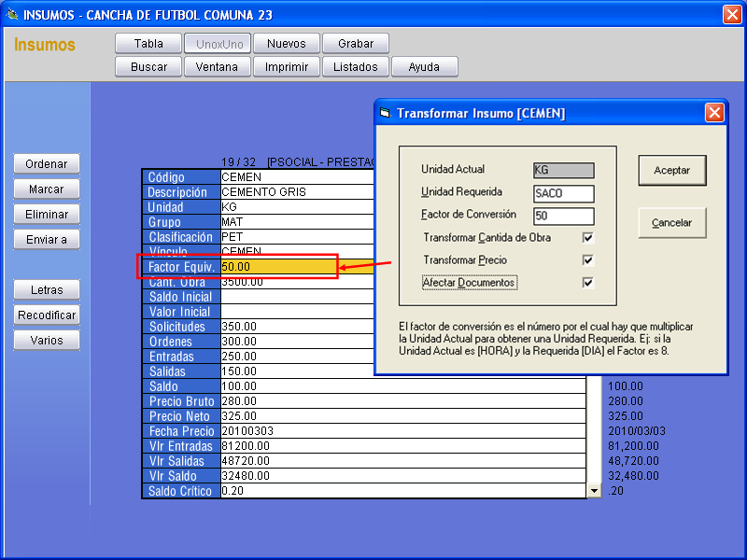
Task: Open Nuevos to add new insumos
Action: pyautogui.click(x=287, y=44)
